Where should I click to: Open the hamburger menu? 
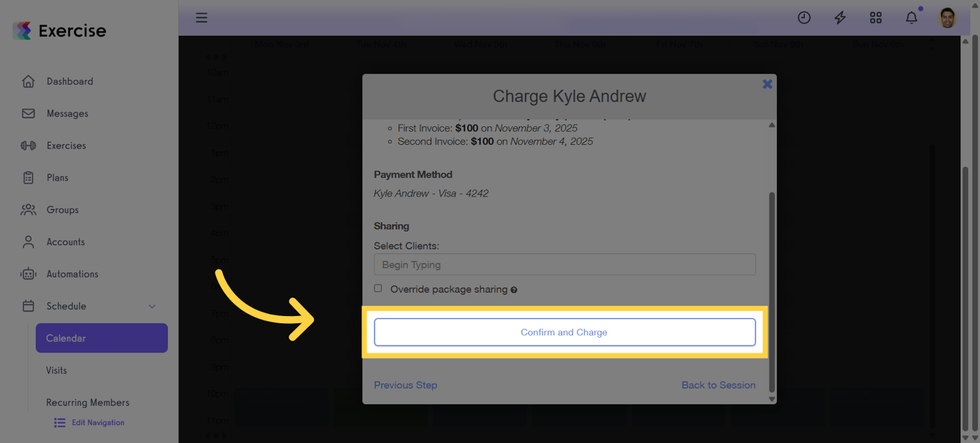point(202,17)
